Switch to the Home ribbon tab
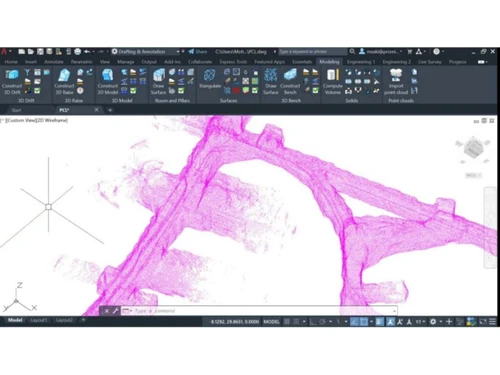The image size is (500, 375). [x=11, y=62]
